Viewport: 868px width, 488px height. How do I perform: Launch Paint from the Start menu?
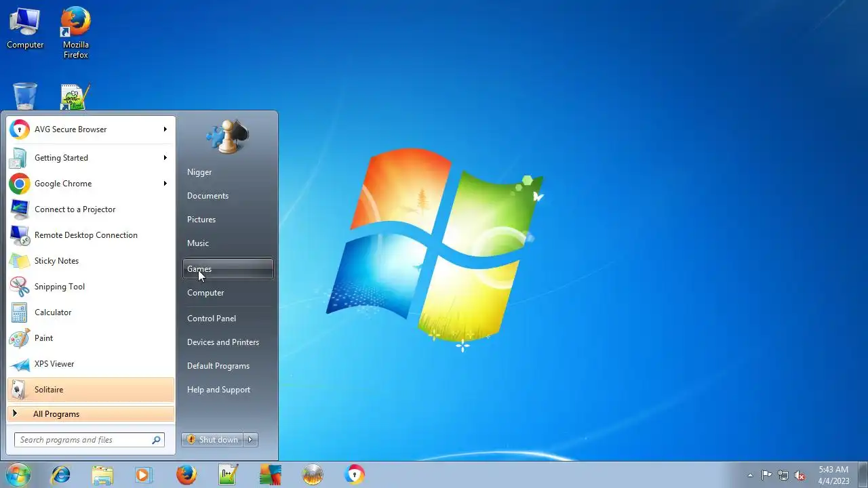(90, 338)
